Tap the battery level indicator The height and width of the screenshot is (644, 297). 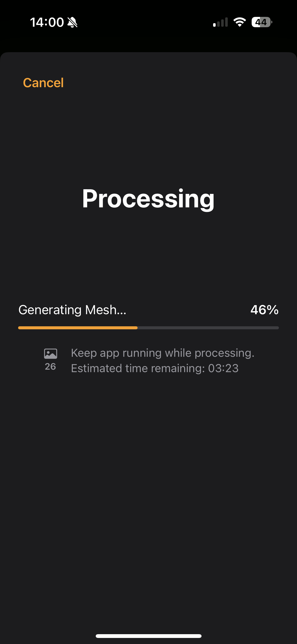(261, 22)
